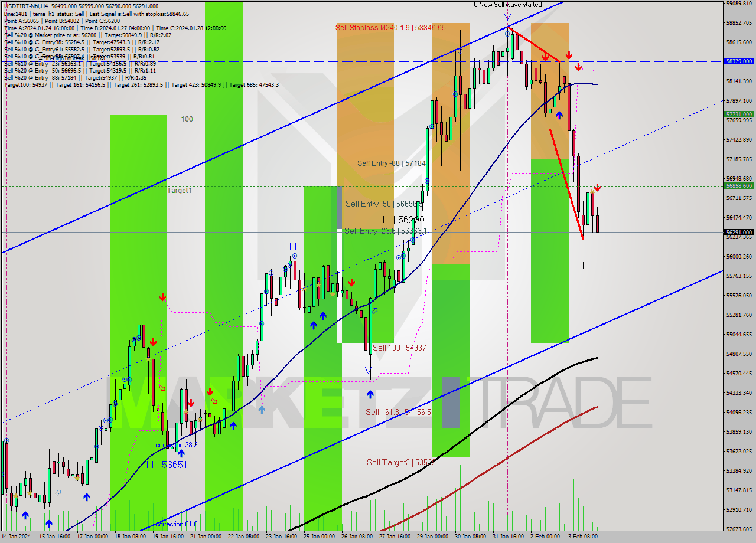Click the 55281.760 price axis value
This screenshot has height=543, width=756.
point(739,315)
